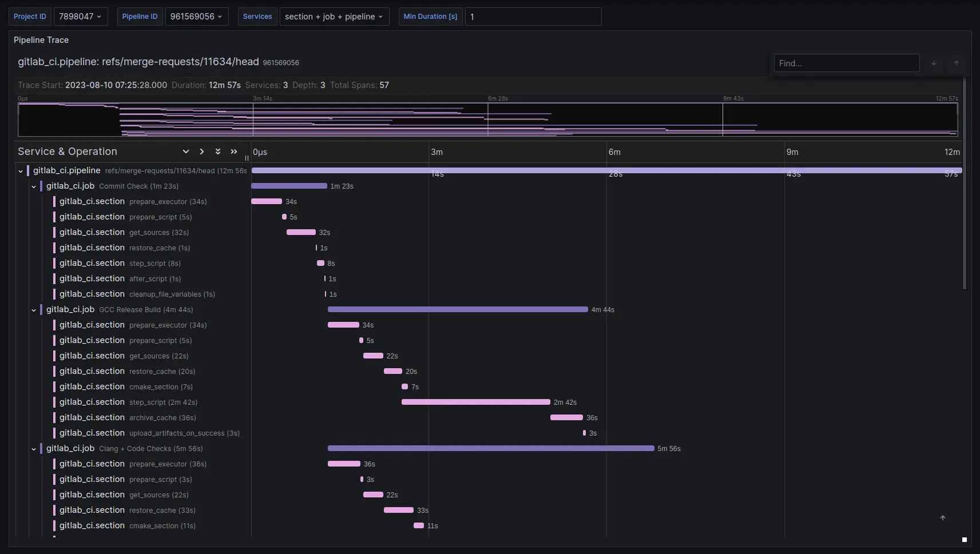Click the Clang + Code Checks 5m 56s bar
Image resolution: width=980 pixels, height=554 pixels.
(491, 448)
